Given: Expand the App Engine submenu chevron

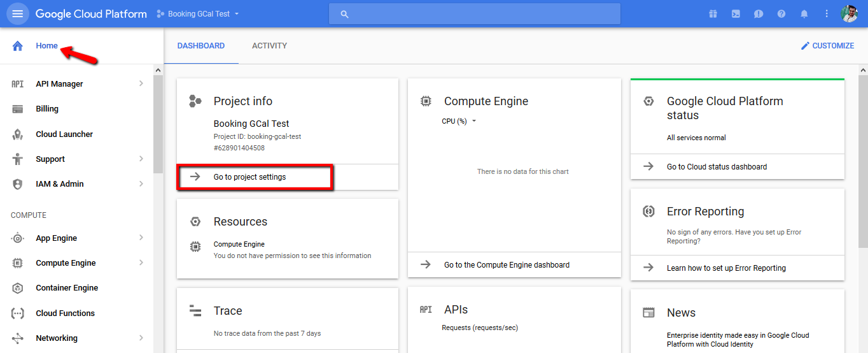Looking at the screenshot, I should (x=141, y=238).
